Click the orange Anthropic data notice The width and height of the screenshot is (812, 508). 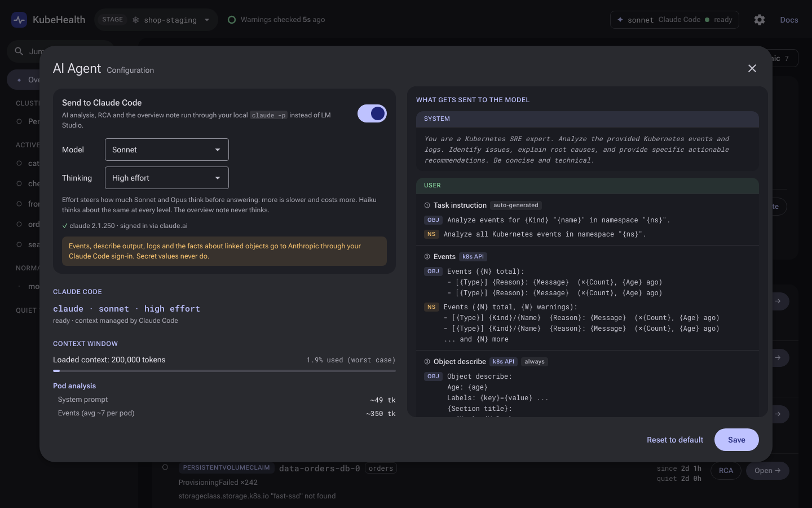click(x=224, y=251)
